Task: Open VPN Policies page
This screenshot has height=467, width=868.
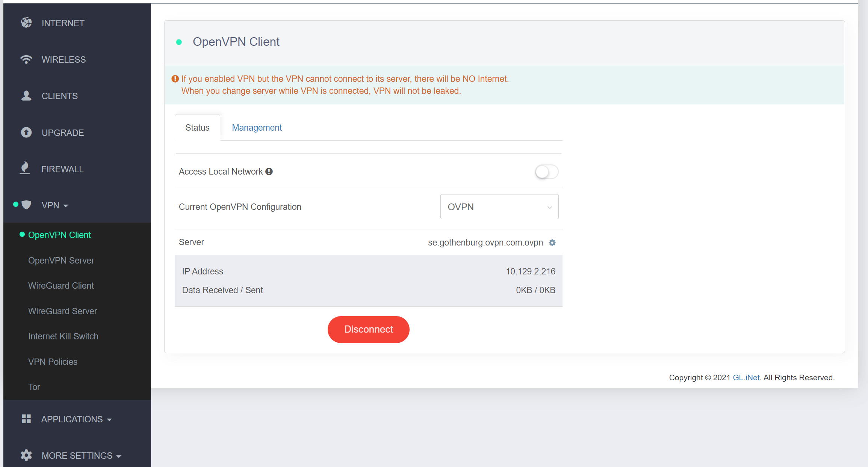Action: click(x=53, y=362)
